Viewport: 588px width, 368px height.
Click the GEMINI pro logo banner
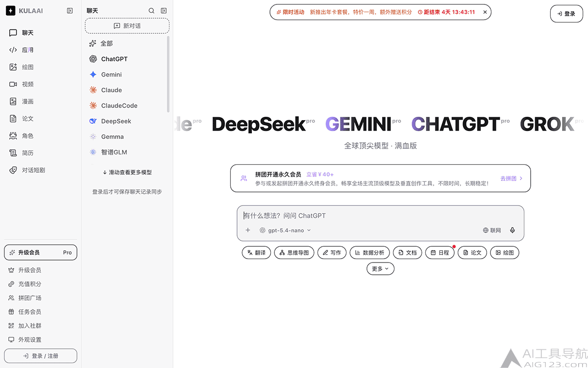coord(363,124)
